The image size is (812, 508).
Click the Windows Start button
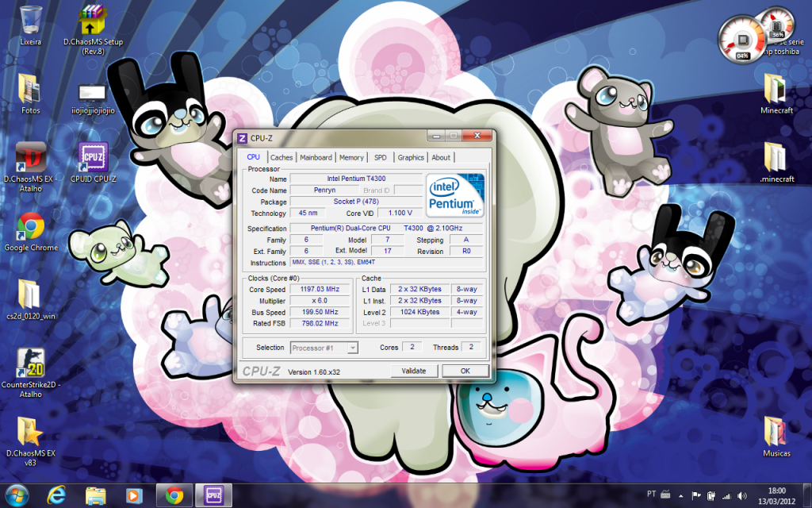pos(16,495)
